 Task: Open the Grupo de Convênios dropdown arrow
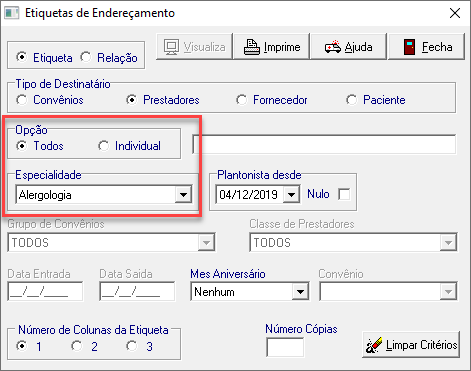pyautogui.click(x=206, y=243)
